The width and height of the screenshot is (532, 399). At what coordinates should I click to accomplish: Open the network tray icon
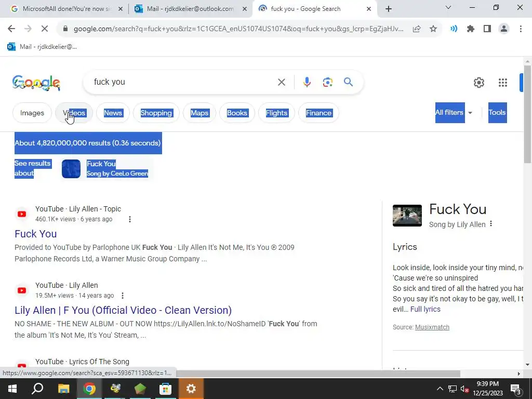coord(453,389)
